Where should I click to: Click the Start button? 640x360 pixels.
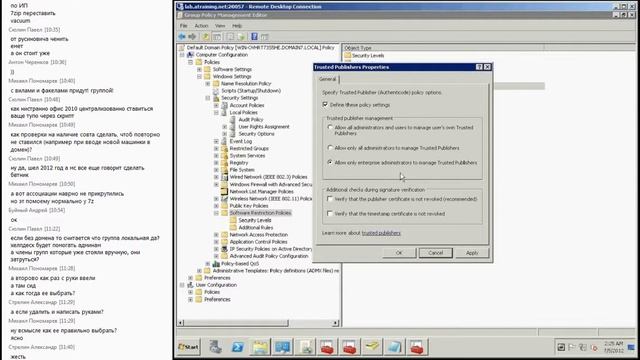pos(189,347)
